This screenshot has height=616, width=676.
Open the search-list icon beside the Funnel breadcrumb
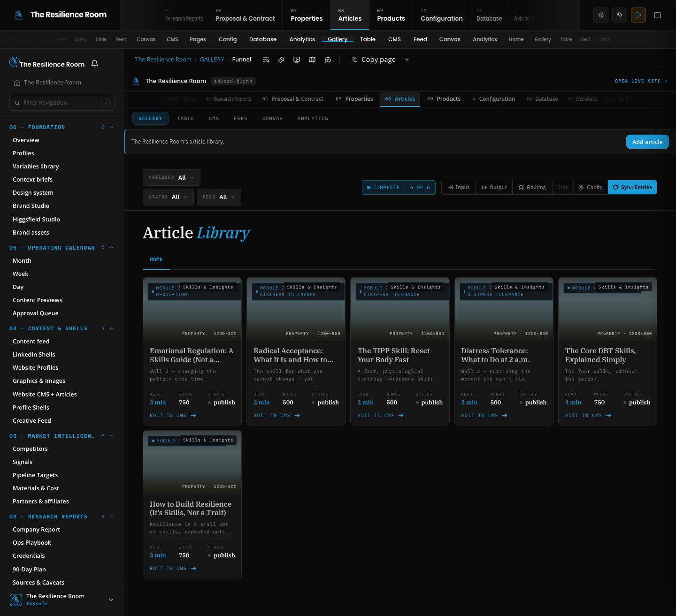(x=266, y=60)
